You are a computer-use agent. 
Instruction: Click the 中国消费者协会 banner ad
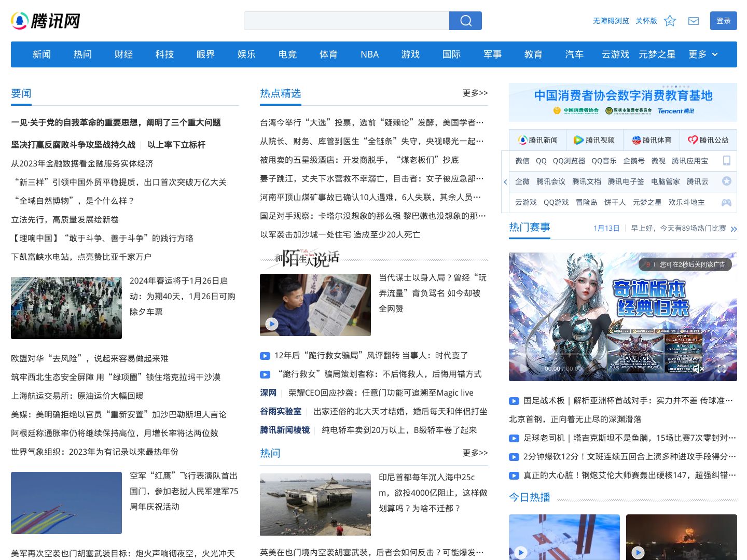623,103
